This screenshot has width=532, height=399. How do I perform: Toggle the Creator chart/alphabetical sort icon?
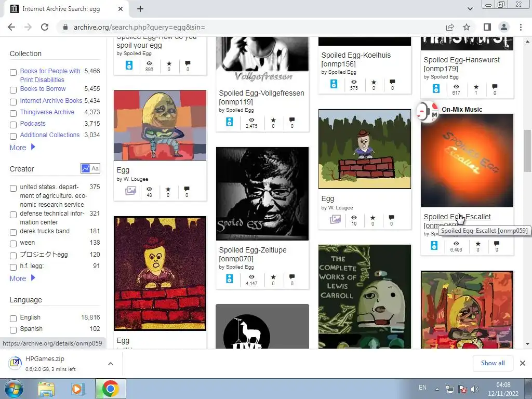pos(90,168)
